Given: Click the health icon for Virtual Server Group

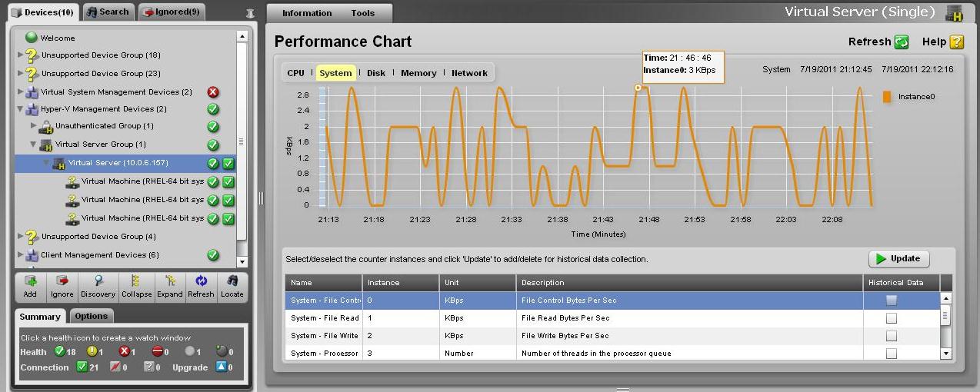Looking at the screenshot, I should 213,145.
